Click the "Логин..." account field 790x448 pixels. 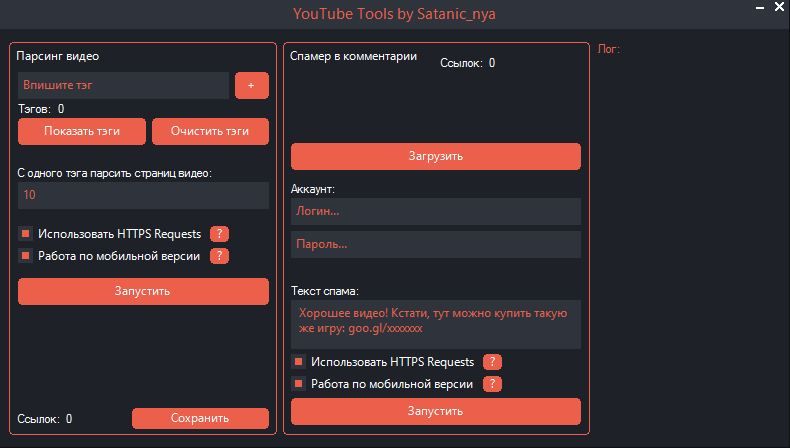[x=435, y=211]
